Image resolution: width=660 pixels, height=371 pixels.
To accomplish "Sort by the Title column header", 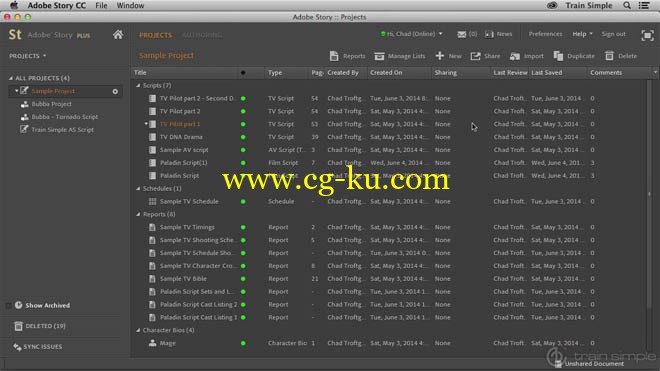I will click(184, 72).
